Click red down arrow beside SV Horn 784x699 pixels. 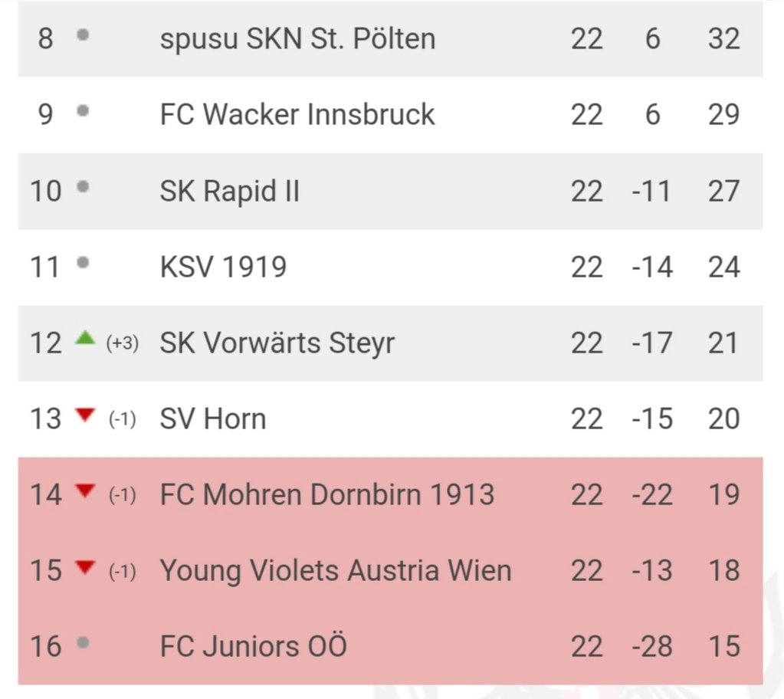click(85, 415)
